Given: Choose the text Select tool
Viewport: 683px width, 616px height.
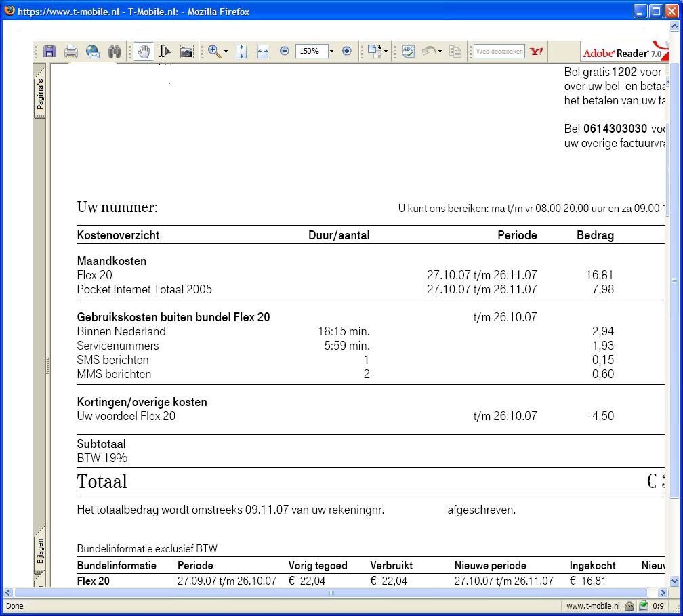Looking at the screenshot, I should click(x=165, y=52).
